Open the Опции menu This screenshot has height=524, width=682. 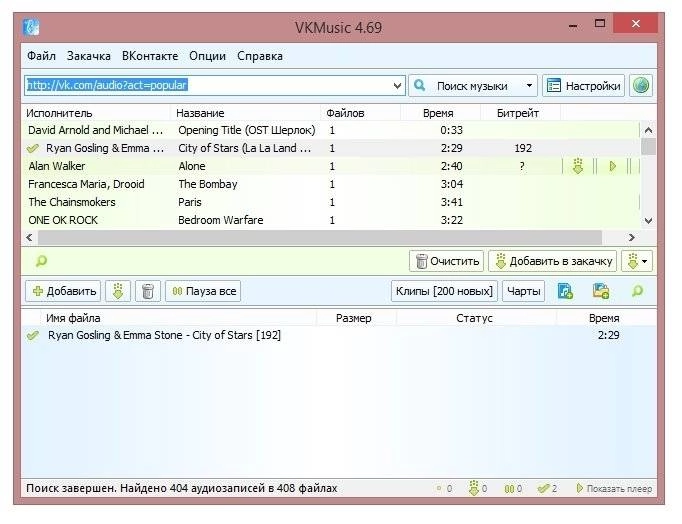207,56
